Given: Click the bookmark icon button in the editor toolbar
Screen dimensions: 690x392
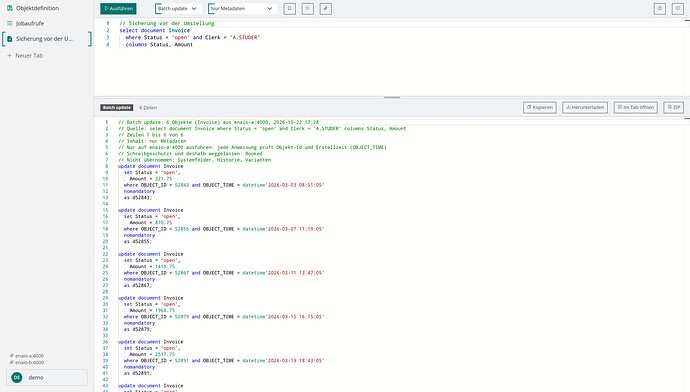Looking at the screenshot, I should coord(290,8).
